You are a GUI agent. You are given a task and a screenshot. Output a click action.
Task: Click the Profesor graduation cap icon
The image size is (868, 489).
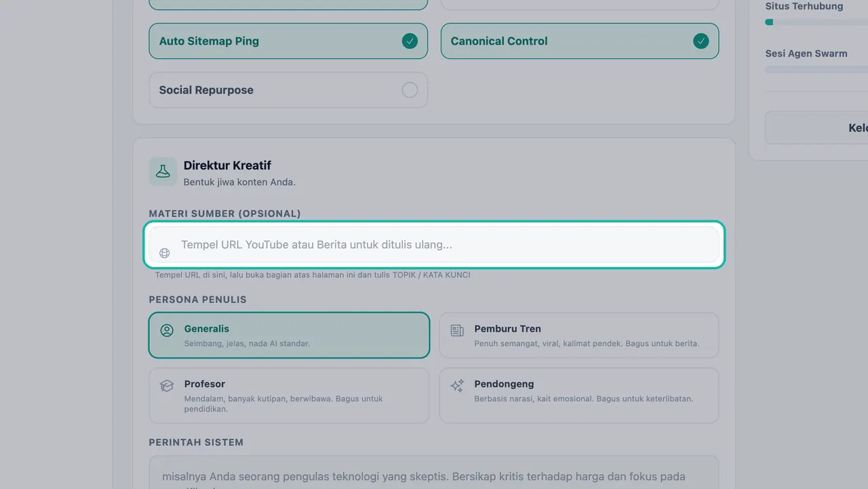click(167, 386)
